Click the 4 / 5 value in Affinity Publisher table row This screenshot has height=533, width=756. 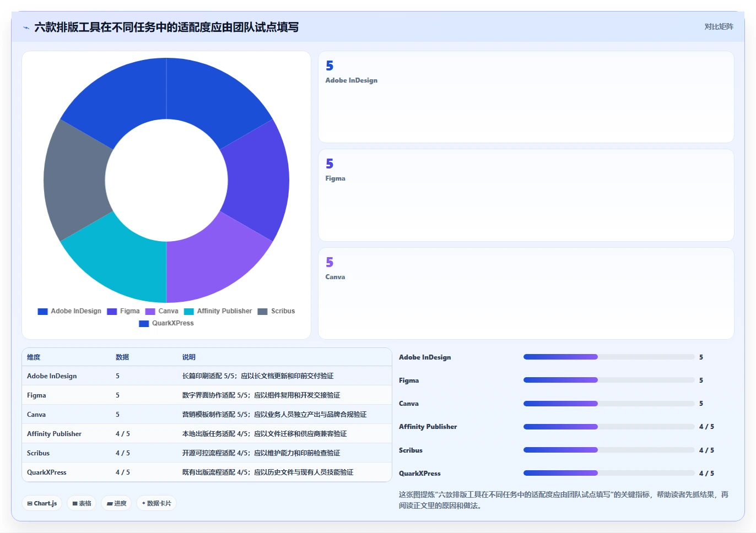click(123, 434)
